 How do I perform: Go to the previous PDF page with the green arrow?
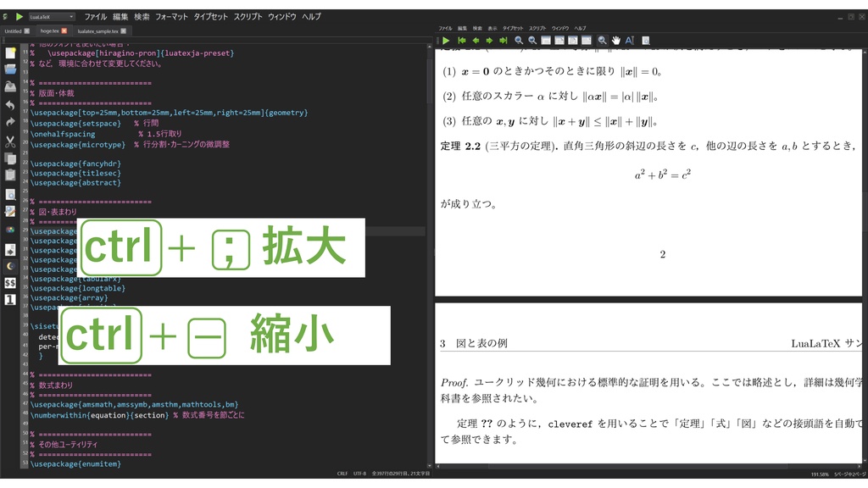[476, 40]
